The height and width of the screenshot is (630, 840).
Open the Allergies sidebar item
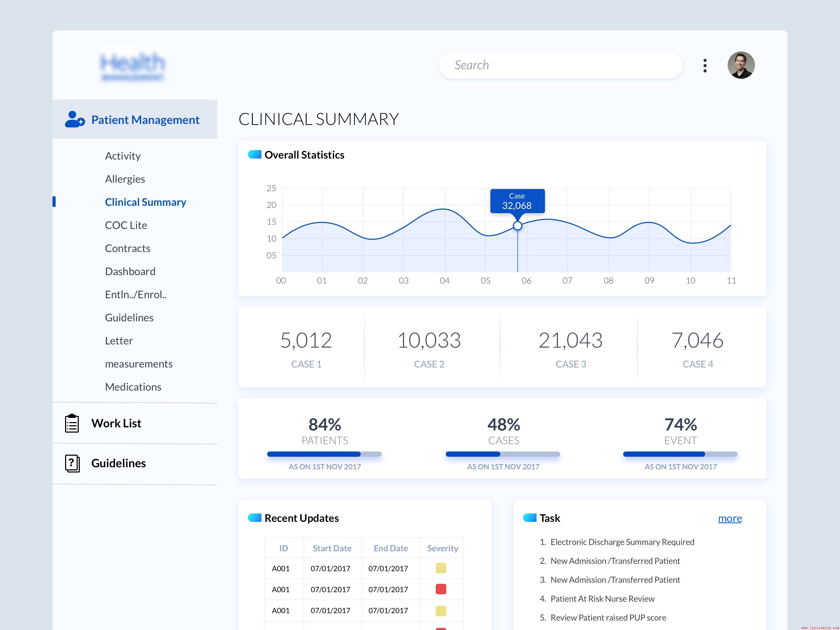pyautogui.click(x=125, y=179)
